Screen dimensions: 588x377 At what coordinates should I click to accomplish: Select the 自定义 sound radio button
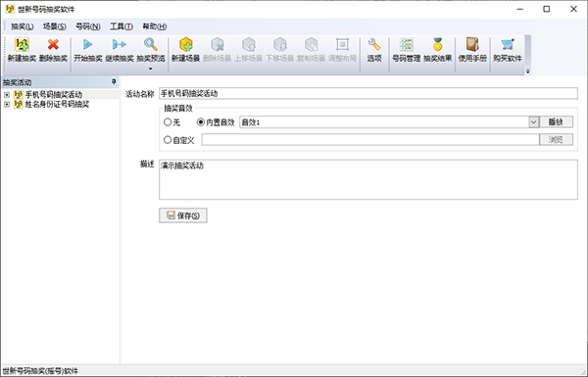tap(168, 140)
